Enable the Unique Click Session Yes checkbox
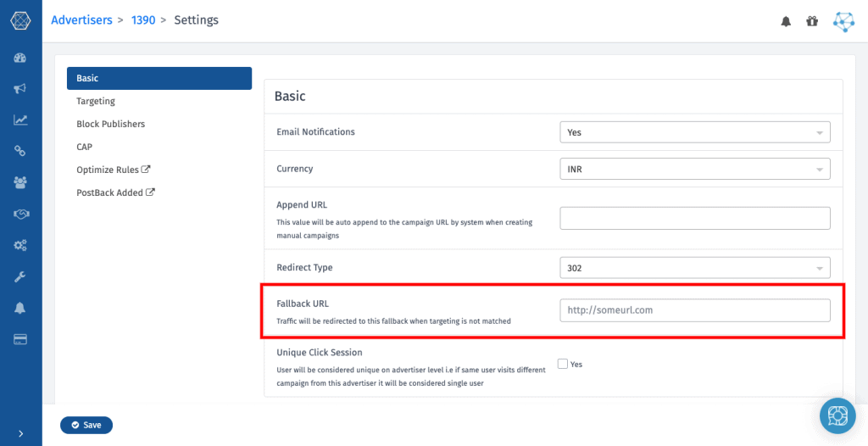This screenshot has height=446, width=868. [x=563, y=364]
